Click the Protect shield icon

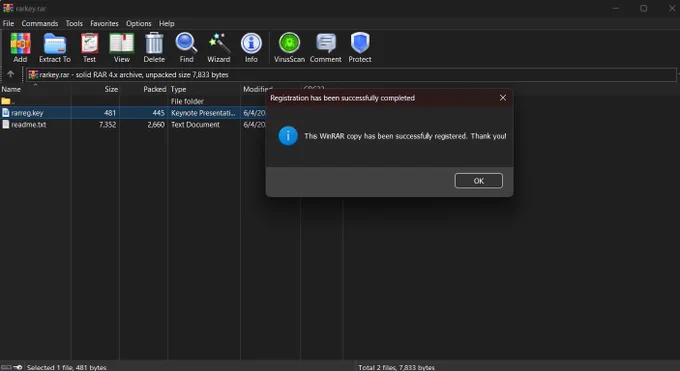[x=360, y=48]
